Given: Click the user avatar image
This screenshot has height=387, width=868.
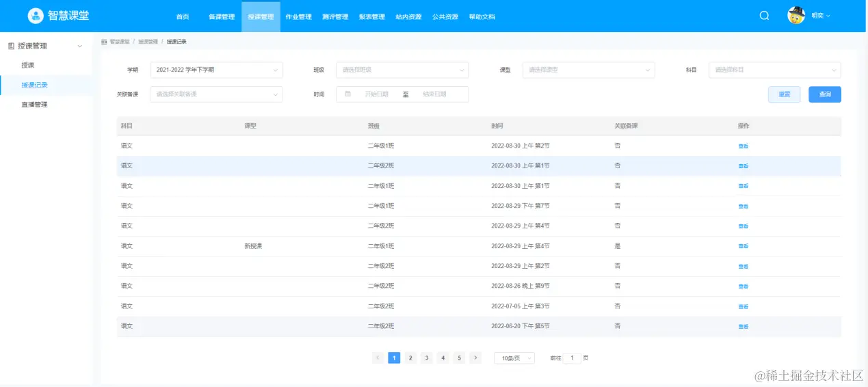Looking at the screenshot, I should [x=796, y=16].
